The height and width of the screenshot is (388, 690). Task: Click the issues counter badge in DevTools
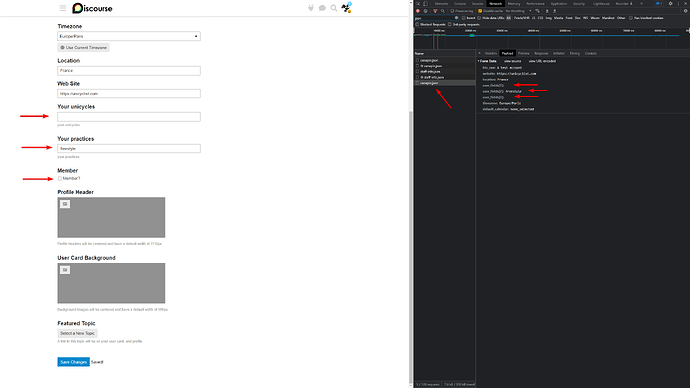(x=658, y=4)
